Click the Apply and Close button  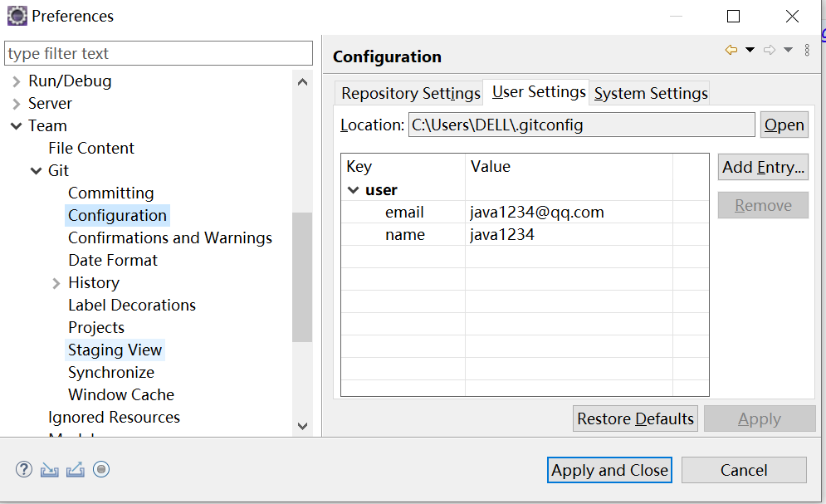[x=609, y=470]
